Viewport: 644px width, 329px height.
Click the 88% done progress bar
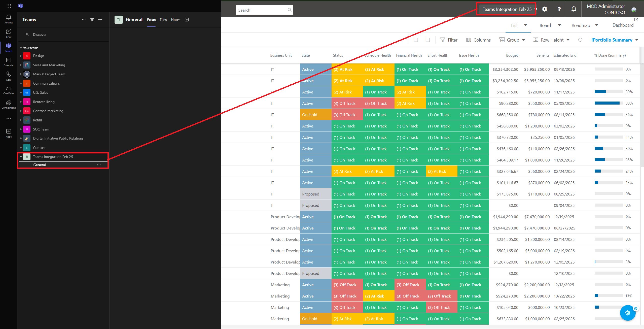click(x=609, y=103)
